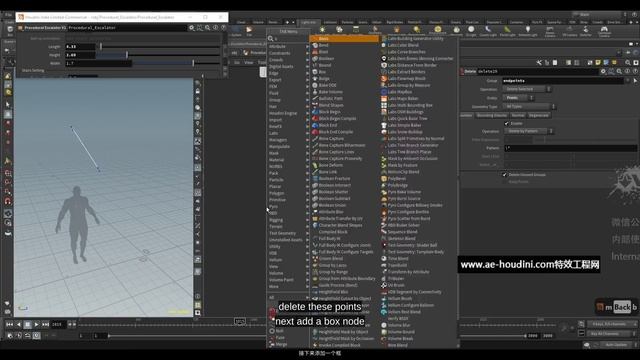The height and width of the screenshot is (360, 640).
Task: Open the Volume Paint submenu
Action: tap(288, 280)
